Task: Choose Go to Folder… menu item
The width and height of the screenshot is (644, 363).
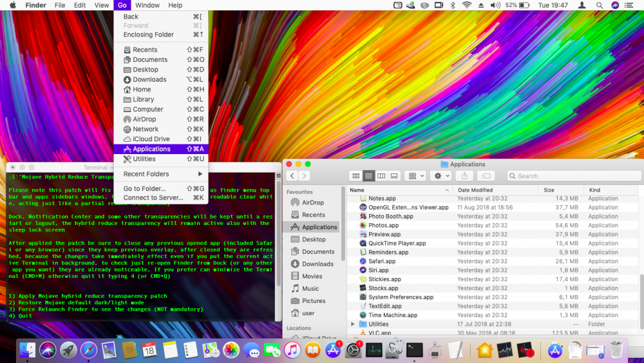Action: pos(161,189)
